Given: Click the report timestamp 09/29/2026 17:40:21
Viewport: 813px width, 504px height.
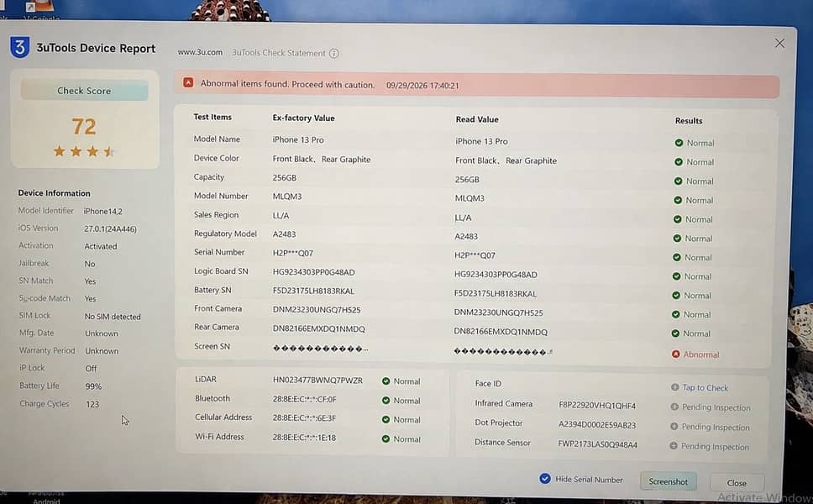Looking at the screenshot, I should [422, 86].
